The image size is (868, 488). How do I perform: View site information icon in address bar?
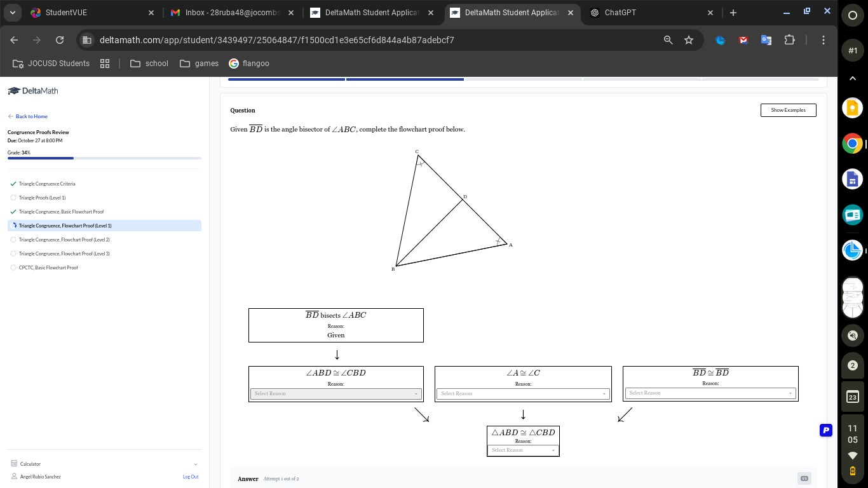(x=87, y=40)
